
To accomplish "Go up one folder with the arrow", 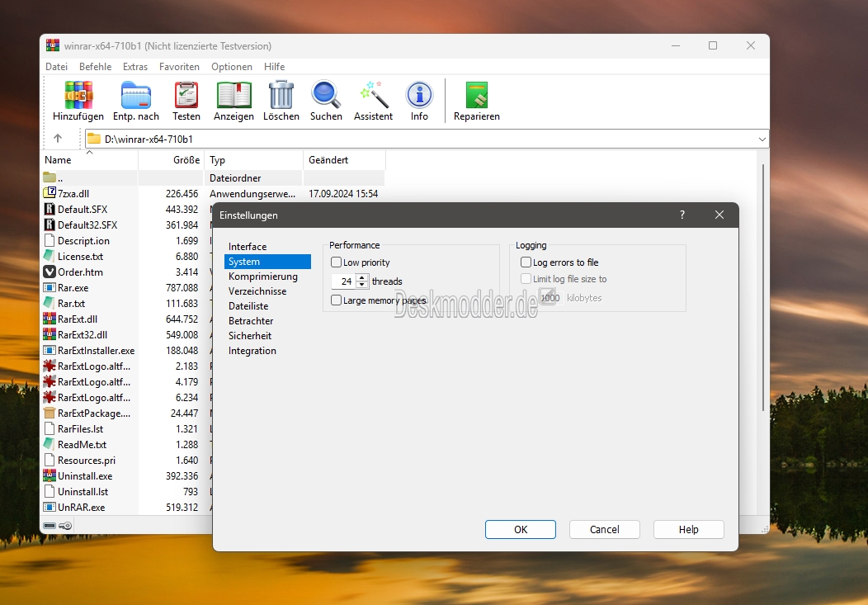I will click(x=58, y=139).
